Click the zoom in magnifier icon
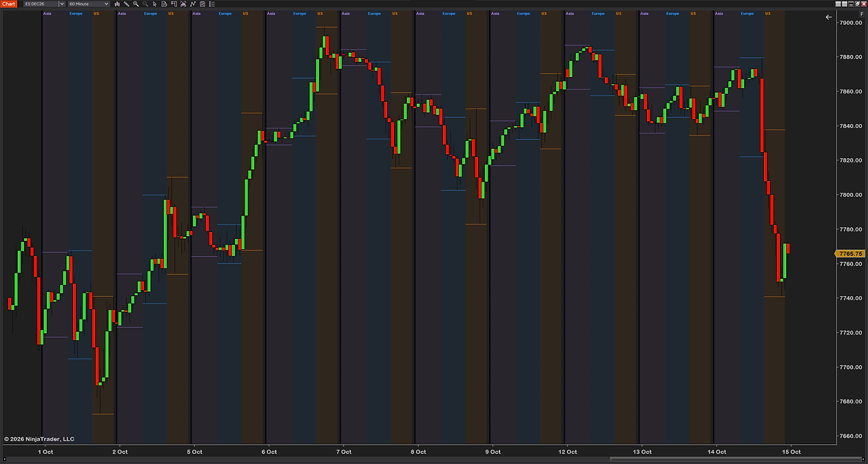The image size is (868, 464). [136, 4]
